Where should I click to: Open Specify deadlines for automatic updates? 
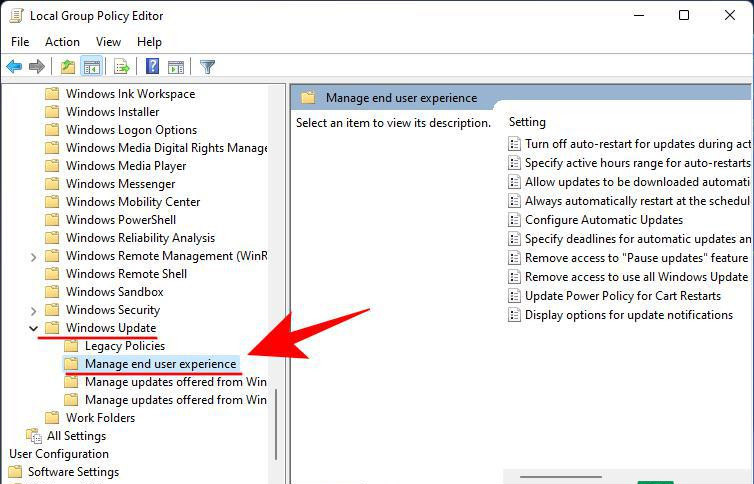pos(638,239)
